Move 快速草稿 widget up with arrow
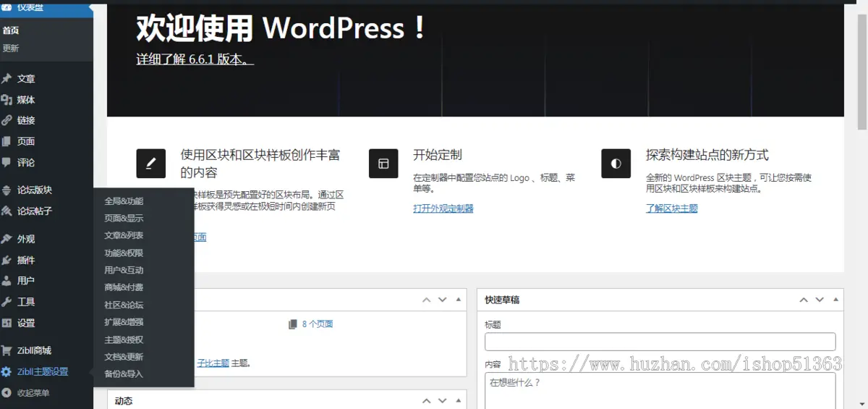The height and width of the screenshot is (409, 868). [x=804, y=300]
